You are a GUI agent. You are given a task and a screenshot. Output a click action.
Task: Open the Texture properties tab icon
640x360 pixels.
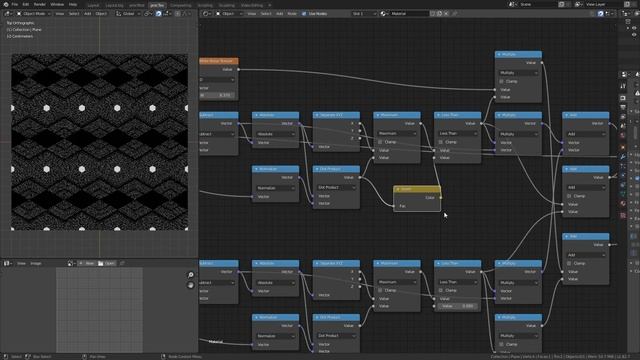pos(623,215)
